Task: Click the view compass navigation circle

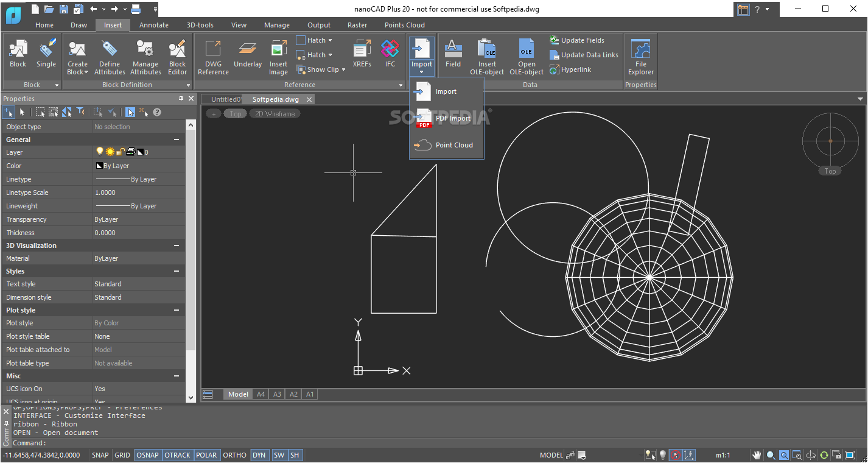Action: click(x=830, y=141)
